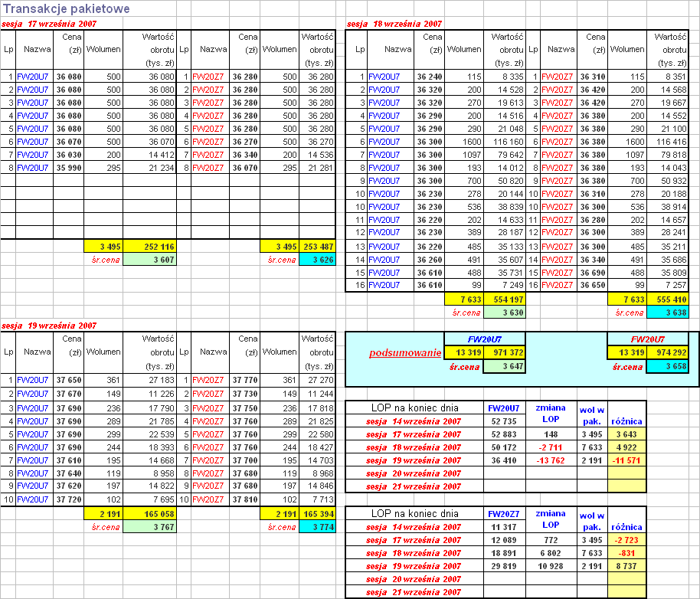
Task: Select summary total 974 292 cell
Action: click(667, 352)
